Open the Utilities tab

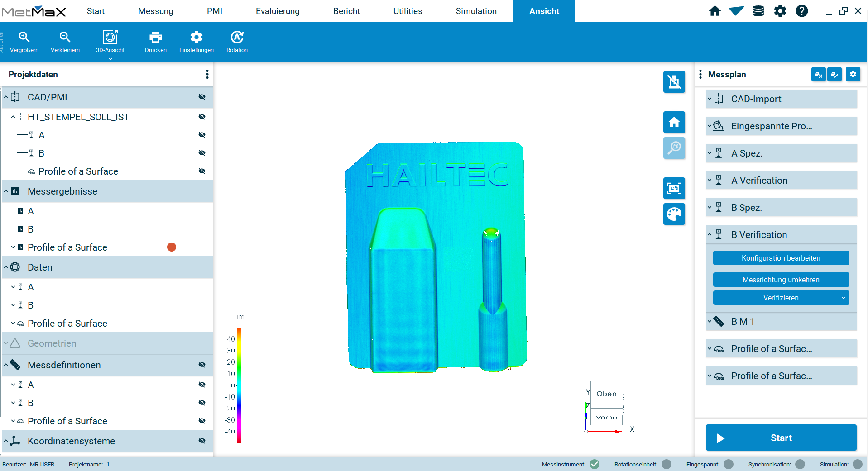(408, 11)
